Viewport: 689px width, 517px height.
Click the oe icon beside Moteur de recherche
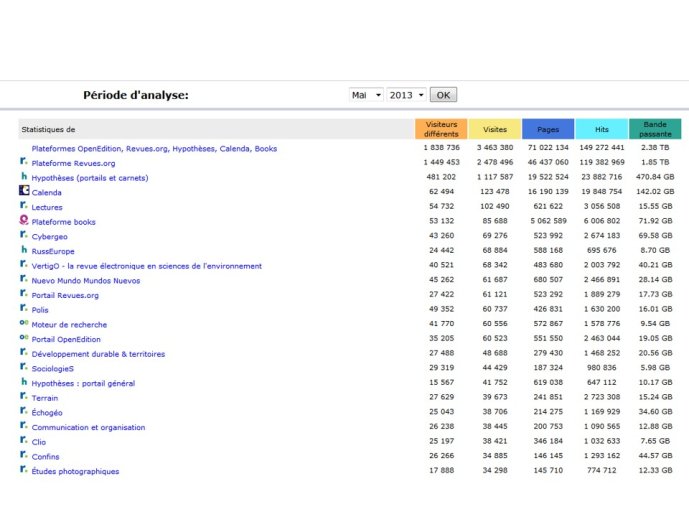24,322
